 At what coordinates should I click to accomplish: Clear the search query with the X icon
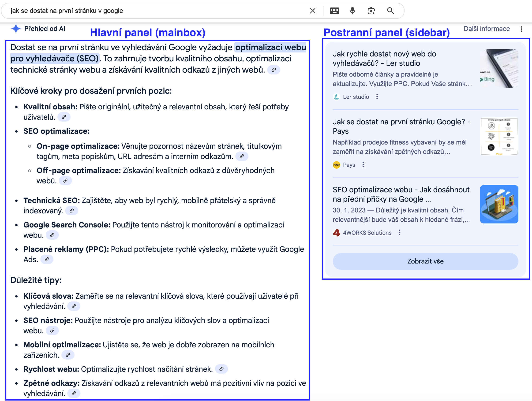pos(312,11)
